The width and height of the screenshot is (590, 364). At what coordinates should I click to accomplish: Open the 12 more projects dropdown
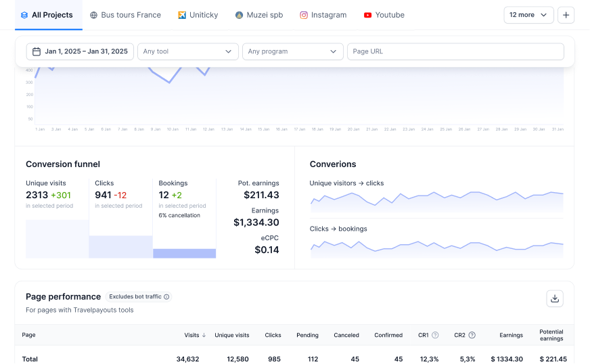pos(528,15)
